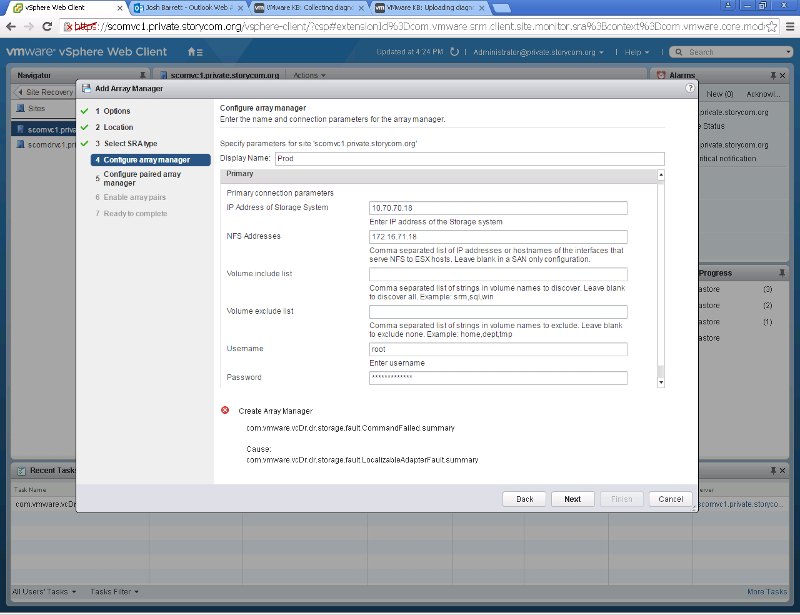
Task: Open the Chrome user profile button
Action: click(728, 5)
